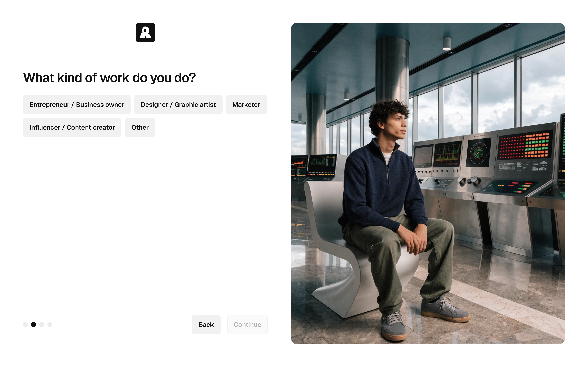Viewport: 588px width, 367px height.
Task: Click the circular radar gauge screen in photo
Action: [x=478, y=153]
